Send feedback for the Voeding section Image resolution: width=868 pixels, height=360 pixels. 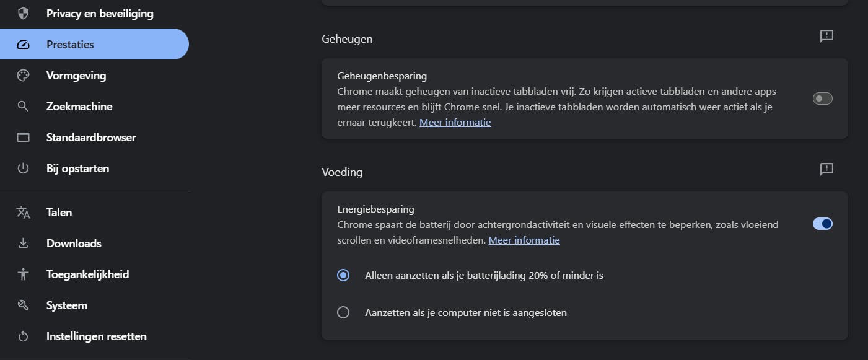click(x=826, y=169)
